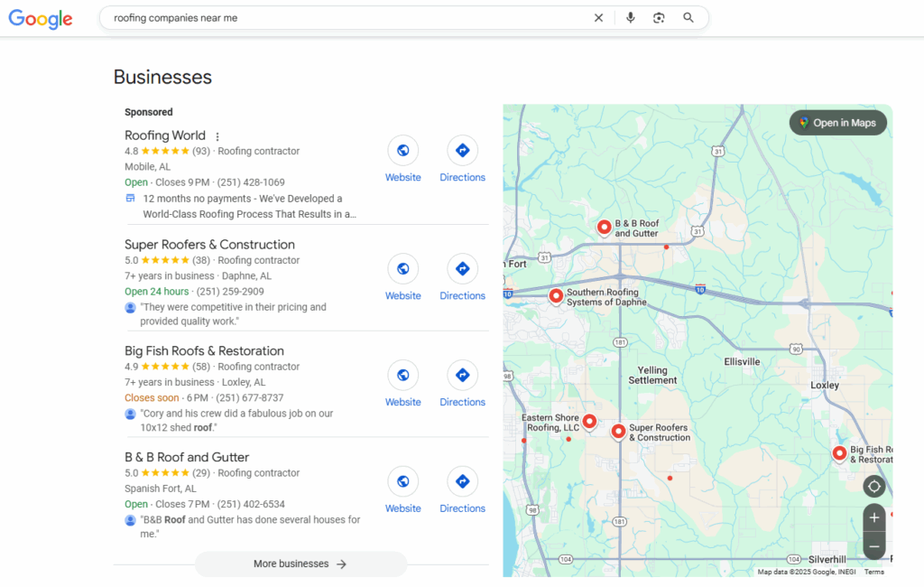Click the Yelling Settlement map label

652,375
